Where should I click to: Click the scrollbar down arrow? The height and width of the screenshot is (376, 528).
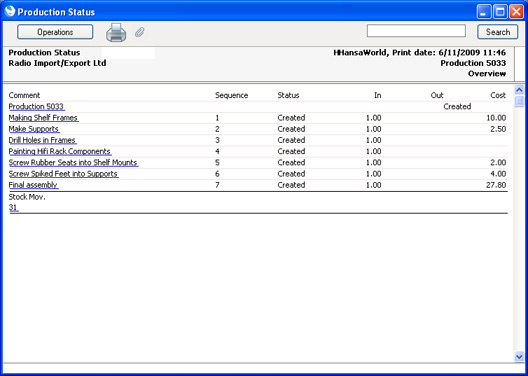(x=519, y=356)
